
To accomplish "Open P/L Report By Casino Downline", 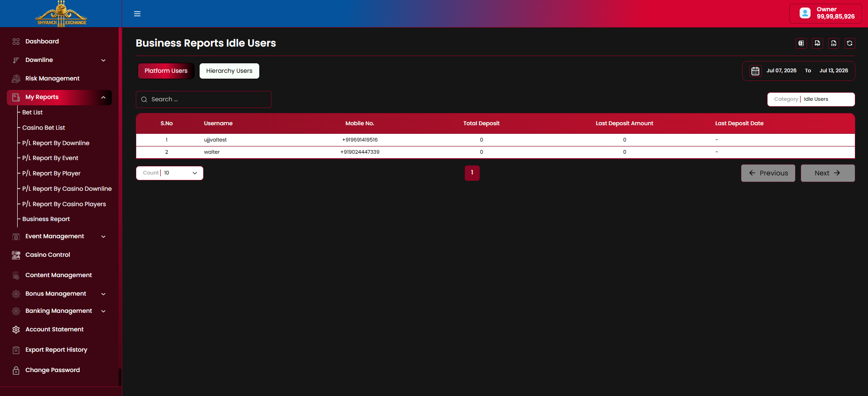I will coord(67,189).
